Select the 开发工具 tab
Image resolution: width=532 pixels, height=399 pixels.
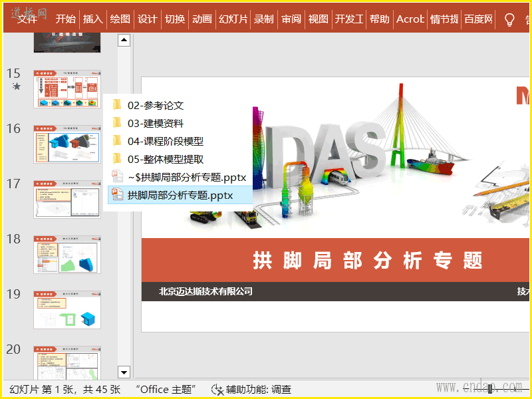coord(348,19)
